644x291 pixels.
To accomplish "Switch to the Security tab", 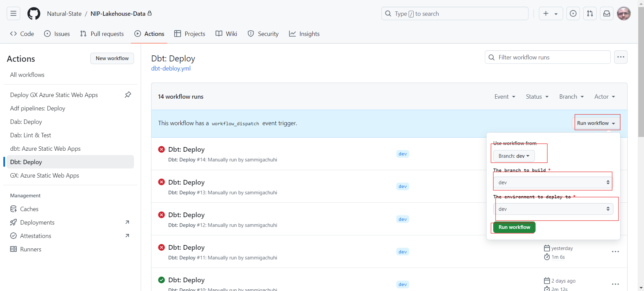I will coord(263,34).
